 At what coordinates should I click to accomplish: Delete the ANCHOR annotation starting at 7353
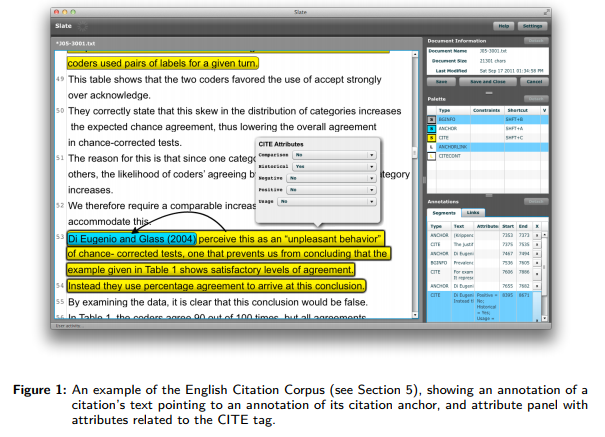537,235
